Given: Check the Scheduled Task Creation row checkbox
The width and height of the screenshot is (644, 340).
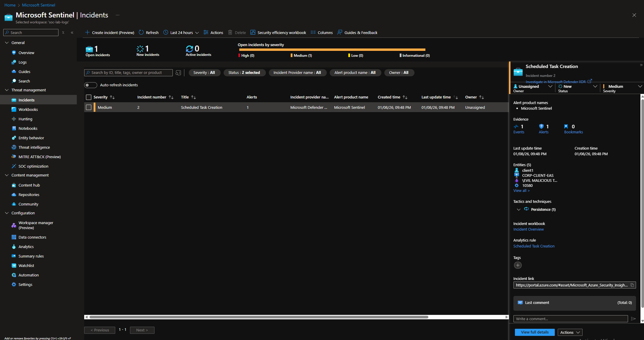Looking at the screenshot, I should [x=89, y=107].
